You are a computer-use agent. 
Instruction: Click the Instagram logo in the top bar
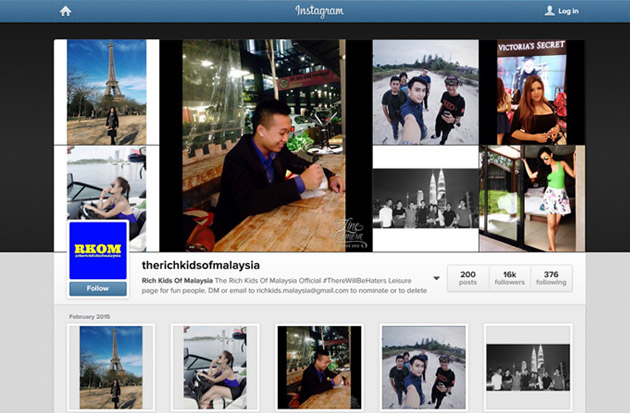319,11
